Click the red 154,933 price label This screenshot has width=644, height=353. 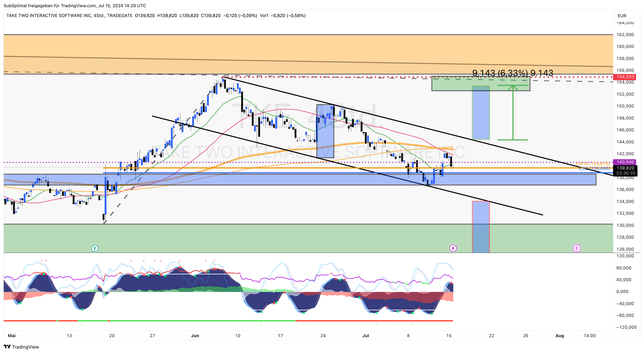tap(625, 77)
